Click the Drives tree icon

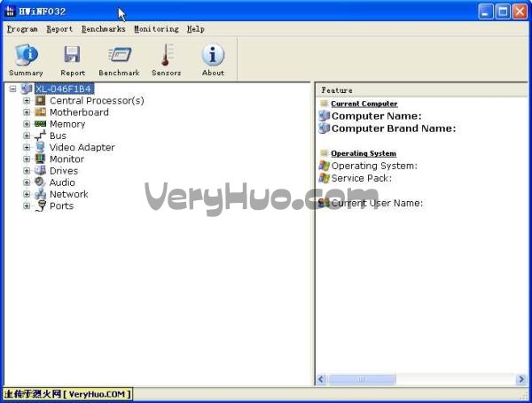[x=41, y=170]
